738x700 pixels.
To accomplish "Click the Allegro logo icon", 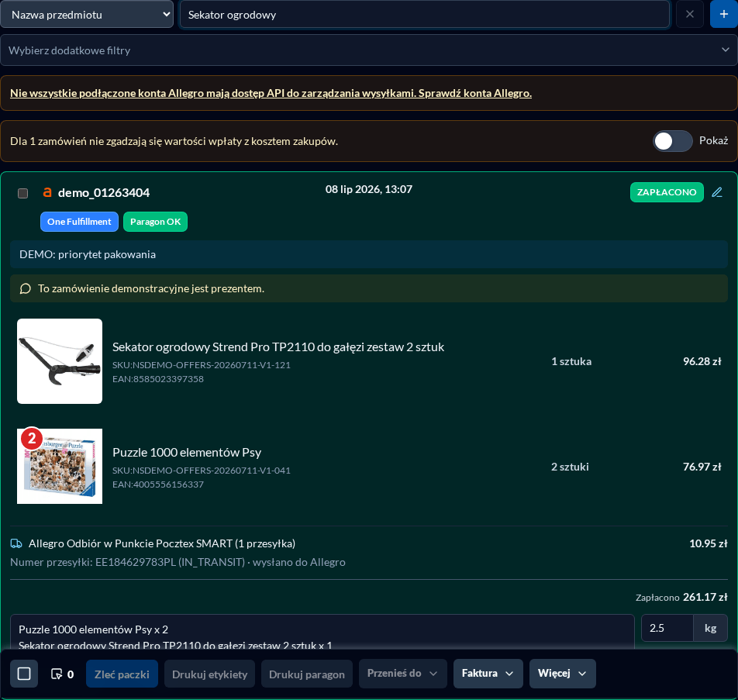I will click(x=47, y=192).
